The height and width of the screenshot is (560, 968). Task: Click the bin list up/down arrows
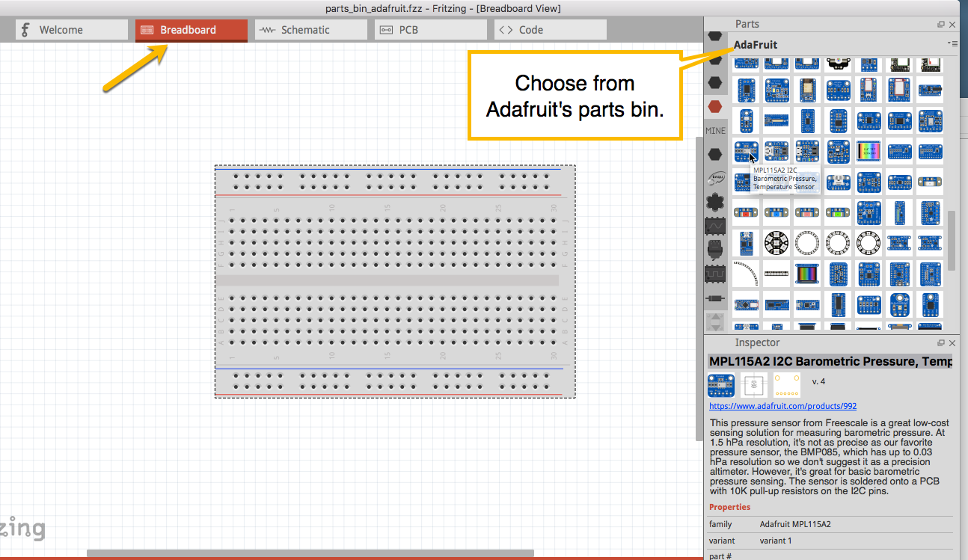[x=716, y=321]
